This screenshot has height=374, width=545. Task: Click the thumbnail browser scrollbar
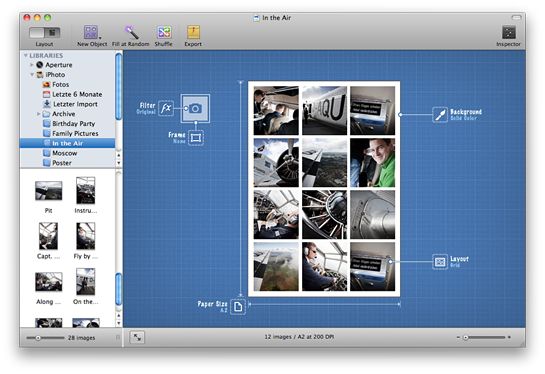tap(119, 289)
